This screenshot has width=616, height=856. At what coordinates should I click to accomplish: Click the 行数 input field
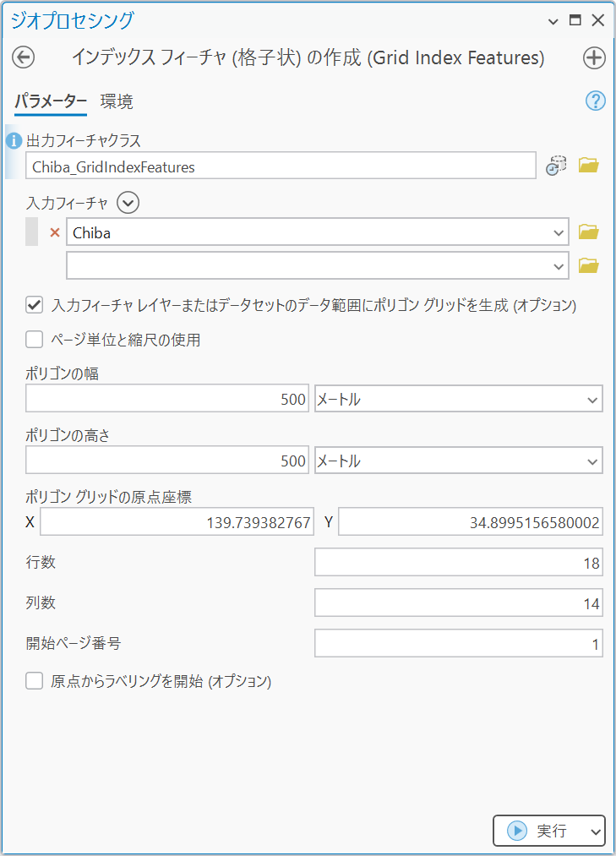(x=457, y=564)
